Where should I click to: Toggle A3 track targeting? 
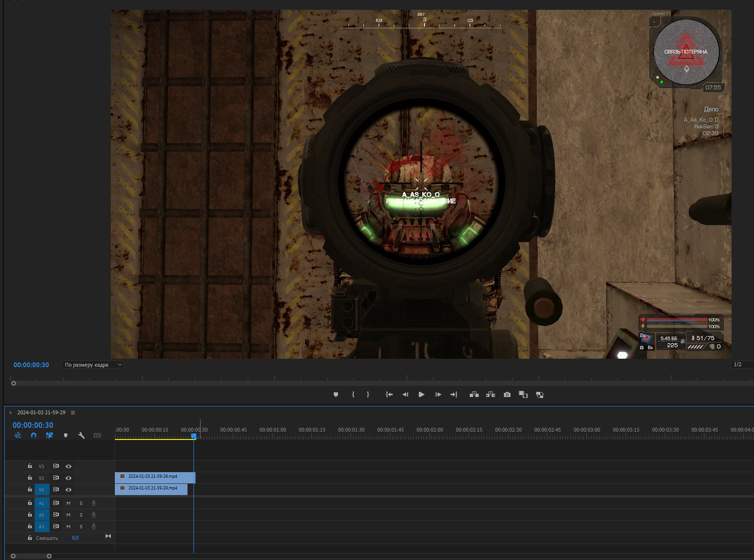click(x=42, y=526)
